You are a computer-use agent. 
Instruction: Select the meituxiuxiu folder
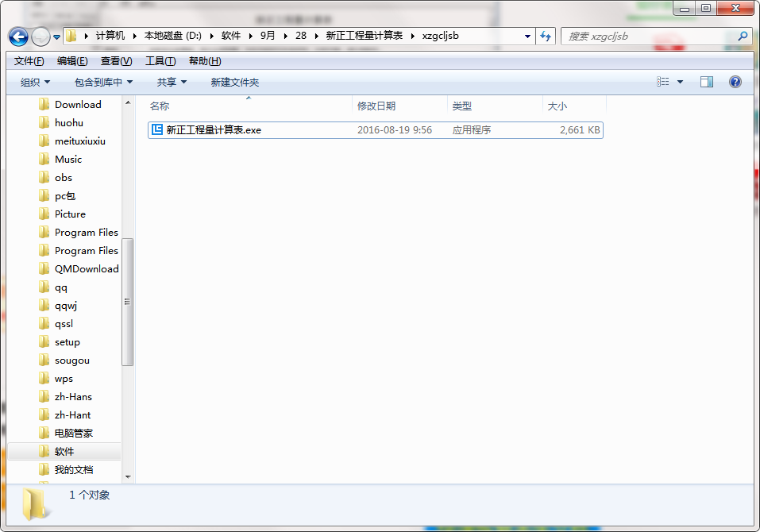click(80, 141)
